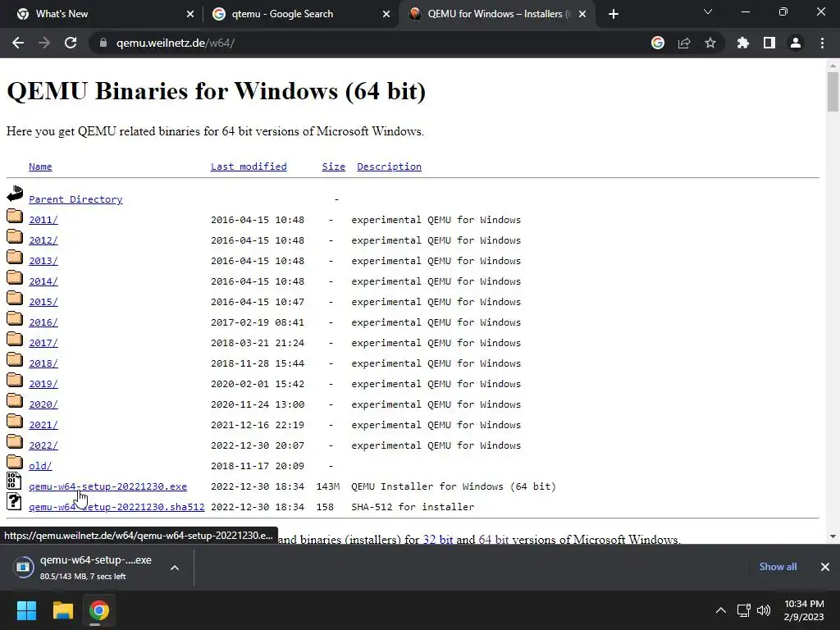Open the Windows Start menu

[26, 610]
